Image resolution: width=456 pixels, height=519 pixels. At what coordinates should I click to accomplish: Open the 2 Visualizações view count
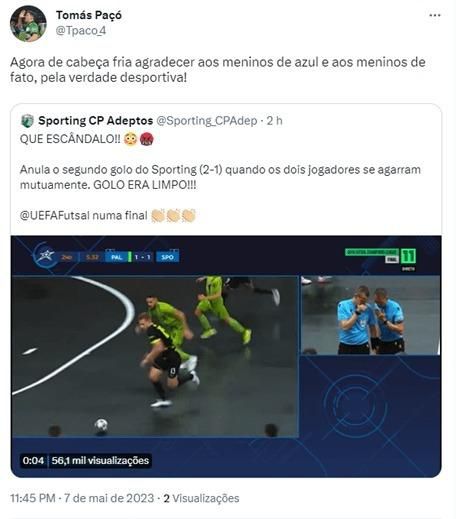click(x=201, y=498)
